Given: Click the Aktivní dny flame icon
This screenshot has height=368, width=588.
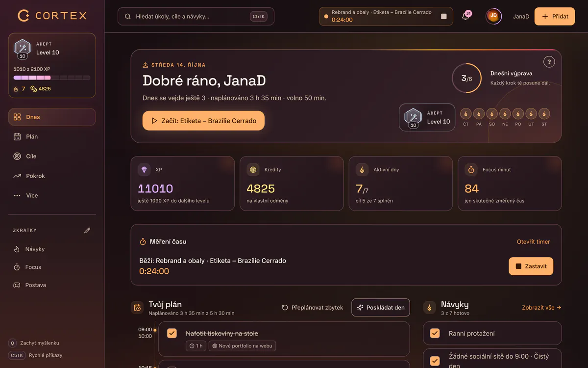Looking at the screenshot, I should tap(362, 170).
